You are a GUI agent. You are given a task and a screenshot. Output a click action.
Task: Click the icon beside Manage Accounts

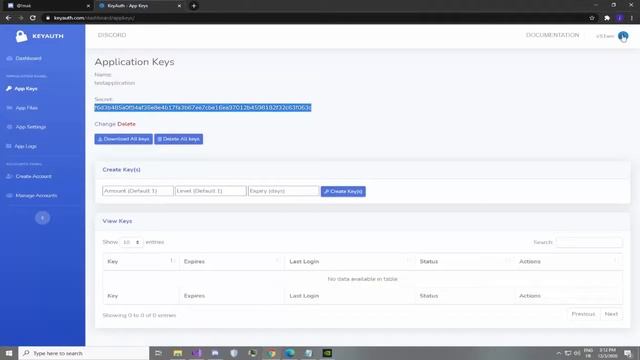9,196
